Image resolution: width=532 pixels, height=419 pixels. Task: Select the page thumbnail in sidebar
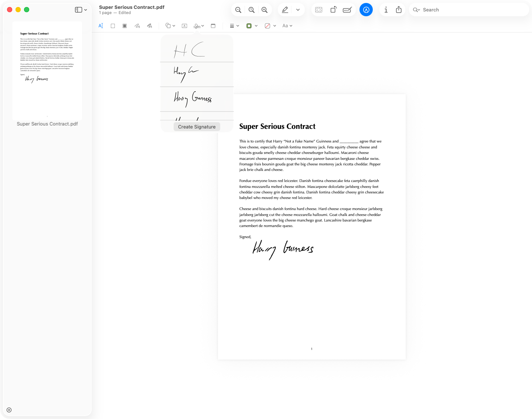coord(47,71)
